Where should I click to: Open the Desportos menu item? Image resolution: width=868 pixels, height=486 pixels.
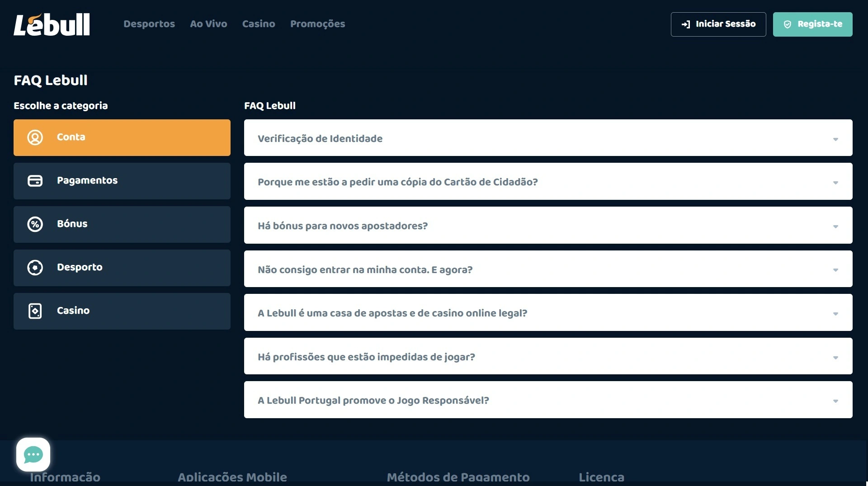(x=149, y=24)
